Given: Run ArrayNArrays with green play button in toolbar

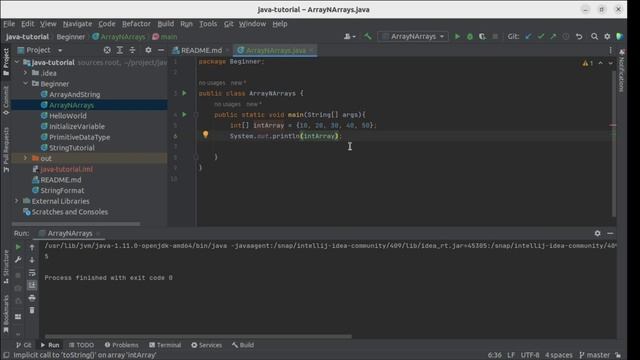Looking at the screenshot, I should [x=457, y=37].
